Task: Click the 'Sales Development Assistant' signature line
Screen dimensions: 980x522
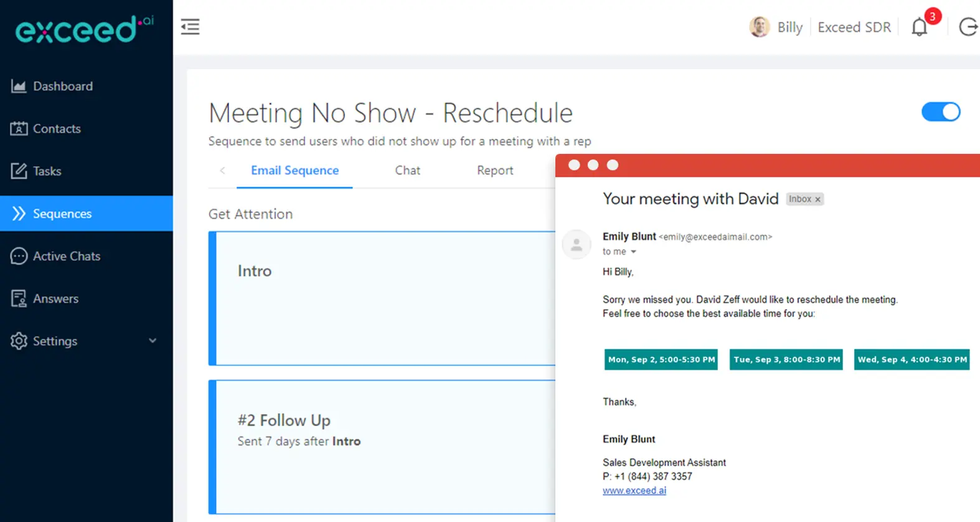Action: [x=664, y=463]
